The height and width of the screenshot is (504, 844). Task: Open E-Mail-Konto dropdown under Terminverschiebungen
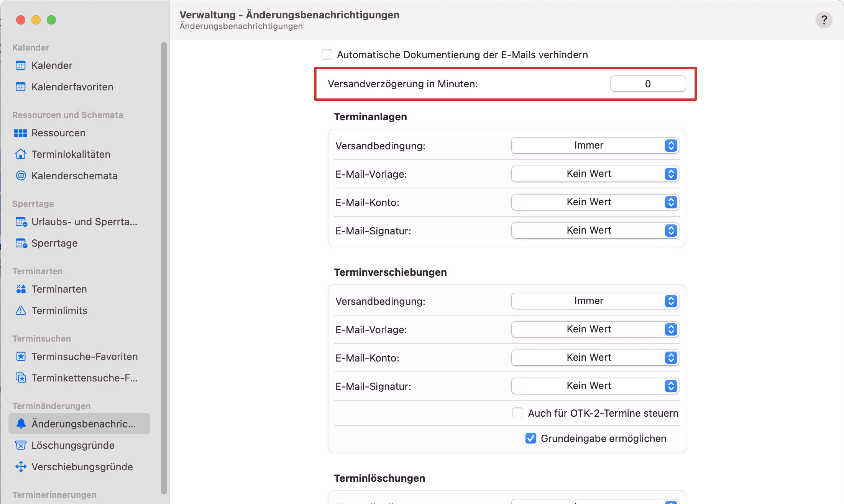click(x=595, y=358)
